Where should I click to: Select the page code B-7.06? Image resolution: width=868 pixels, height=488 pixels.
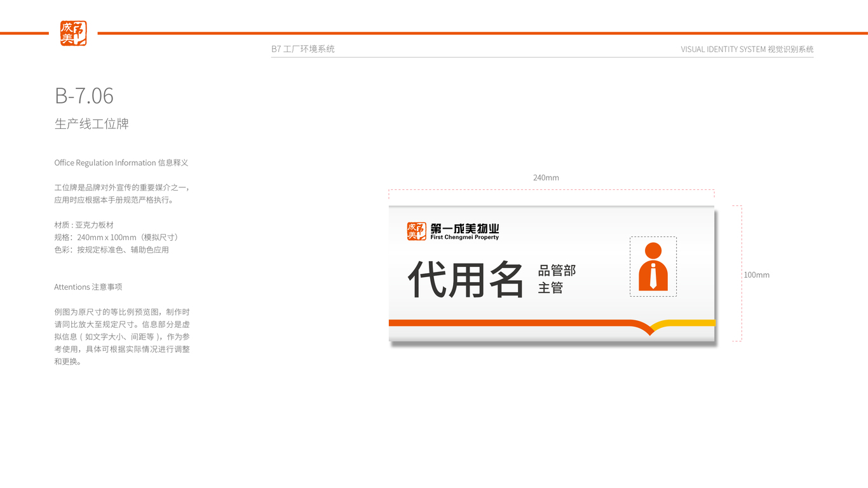click(x=84, y=95)
